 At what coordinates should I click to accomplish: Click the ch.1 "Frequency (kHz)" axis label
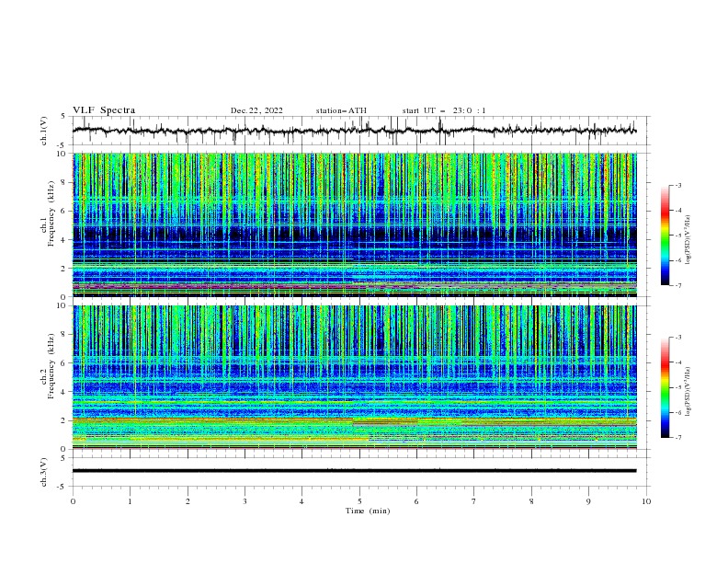[51, 213]
